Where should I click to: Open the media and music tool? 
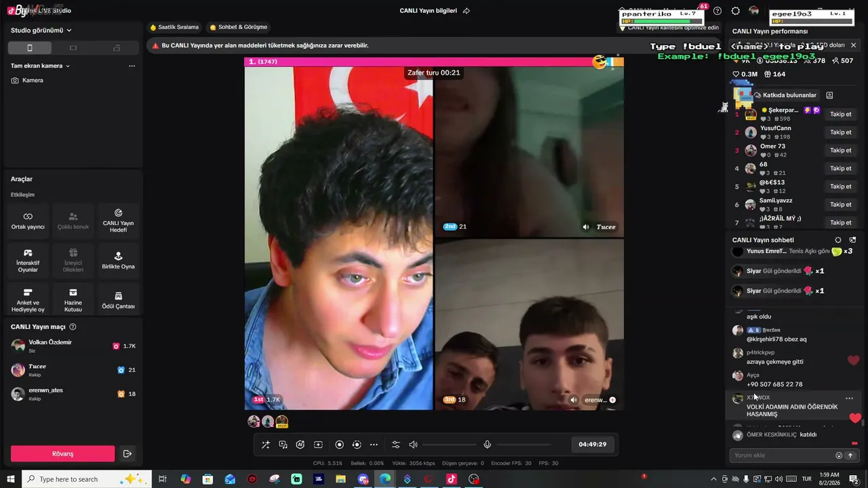pos(283,445)
